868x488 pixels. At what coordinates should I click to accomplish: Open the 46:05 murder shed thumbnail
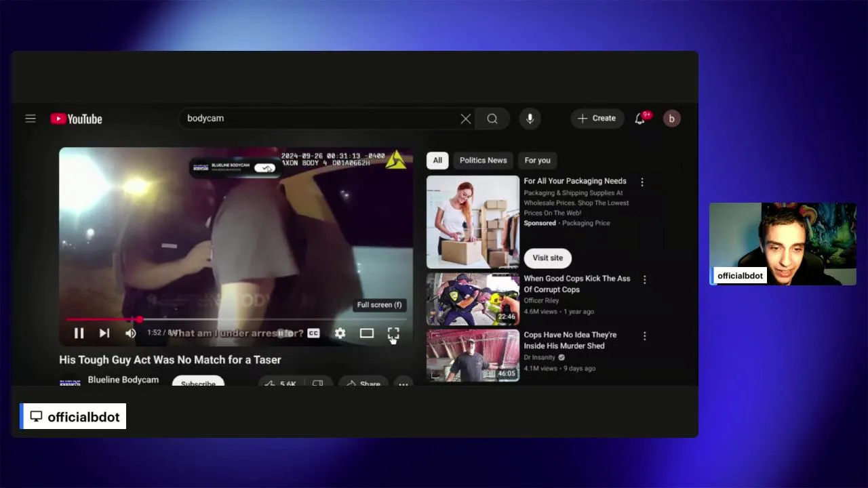click(473, 356)
